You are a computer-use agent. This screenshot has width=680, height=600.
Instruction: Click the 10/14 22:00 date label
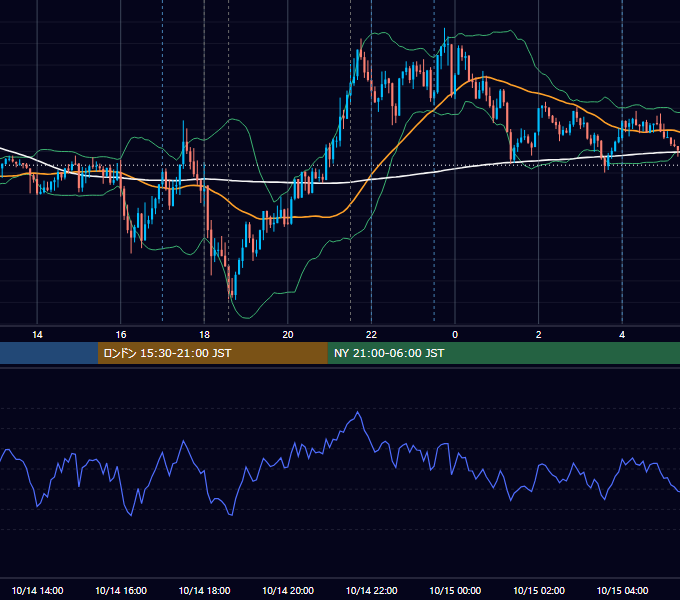pyautogui.click(x=371, y=590)
